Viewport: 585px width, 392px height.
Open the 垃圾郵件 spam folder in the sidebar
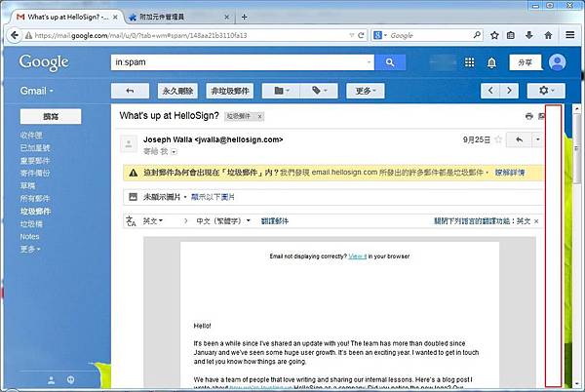[35, 211]
